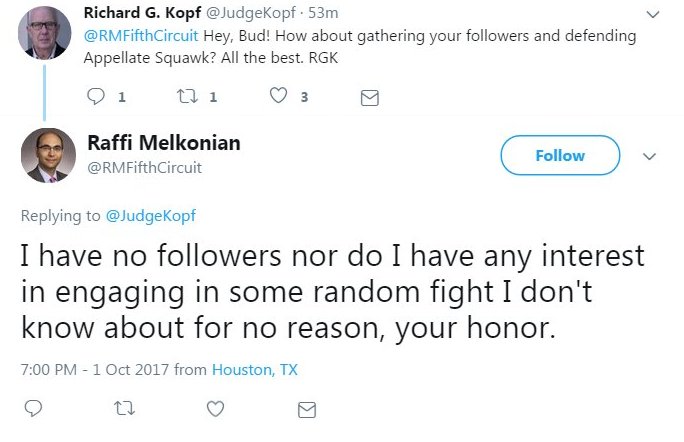
Task: Retweet Richard Kopf's tweet
Action: pos(183,97)
